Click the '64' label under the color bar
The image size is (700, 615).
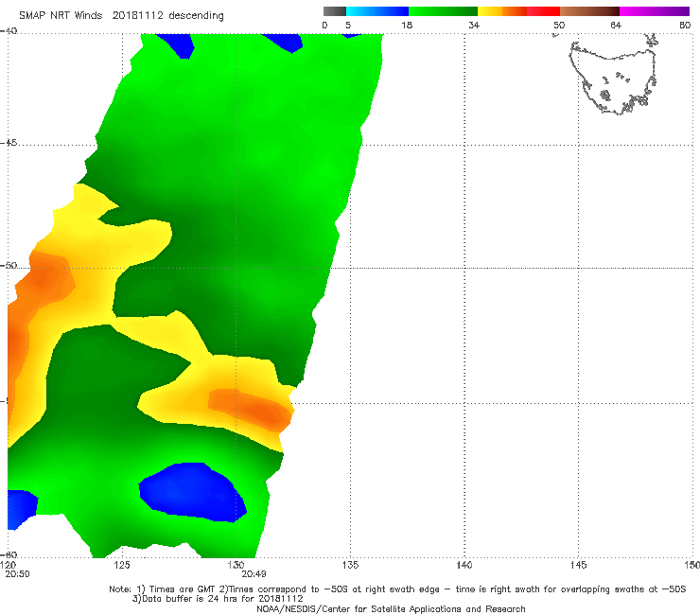[616, 25]
